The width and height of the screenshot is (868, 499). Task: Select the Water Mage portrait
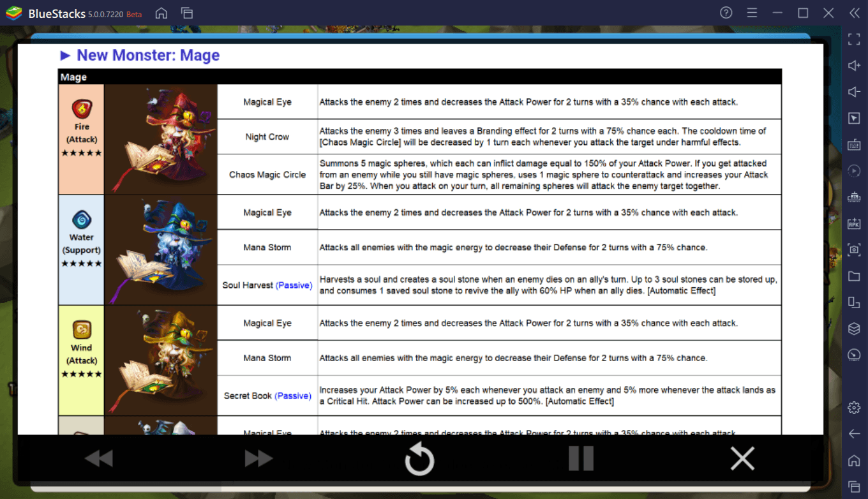[x=161, y=250]
